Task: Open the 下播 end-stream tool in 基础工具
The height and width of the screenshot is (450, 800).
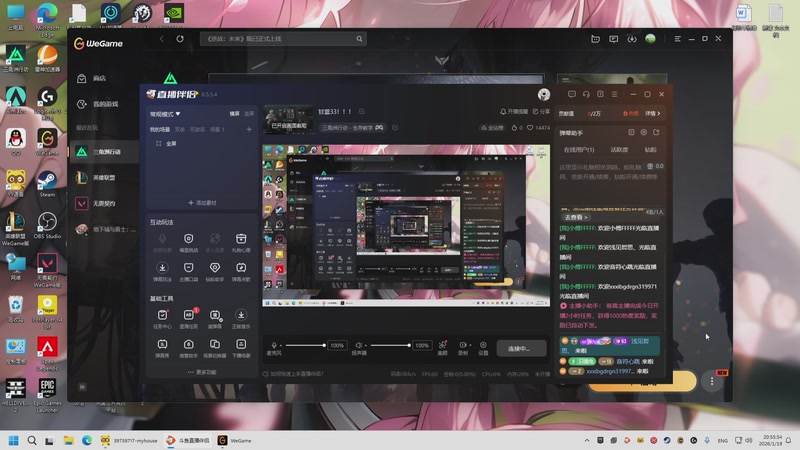Action: point(241,348)
